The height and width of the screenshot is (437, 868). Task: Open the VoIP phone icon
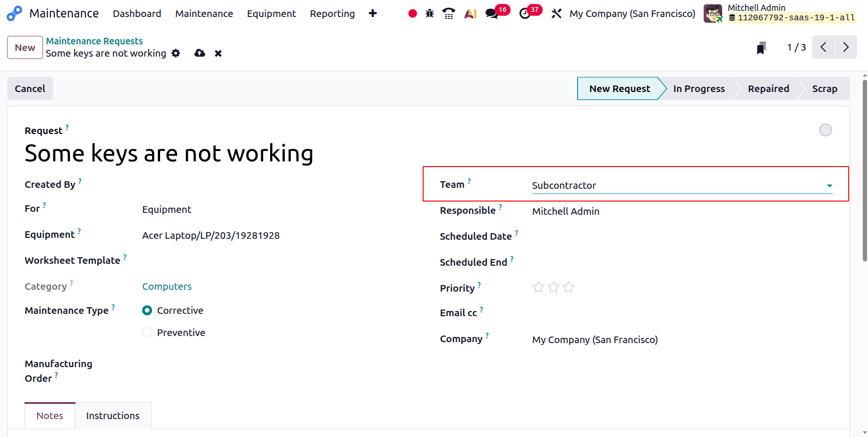coord(449,14)
